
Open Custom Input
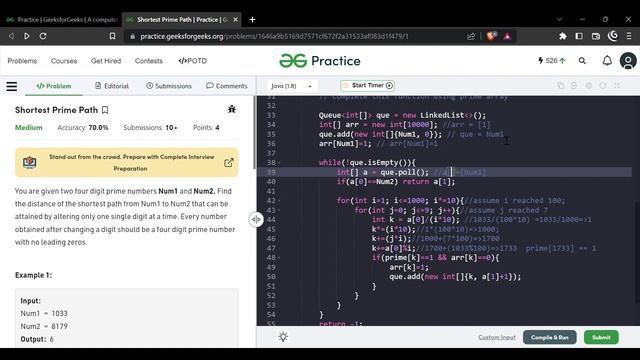point(497,338)
